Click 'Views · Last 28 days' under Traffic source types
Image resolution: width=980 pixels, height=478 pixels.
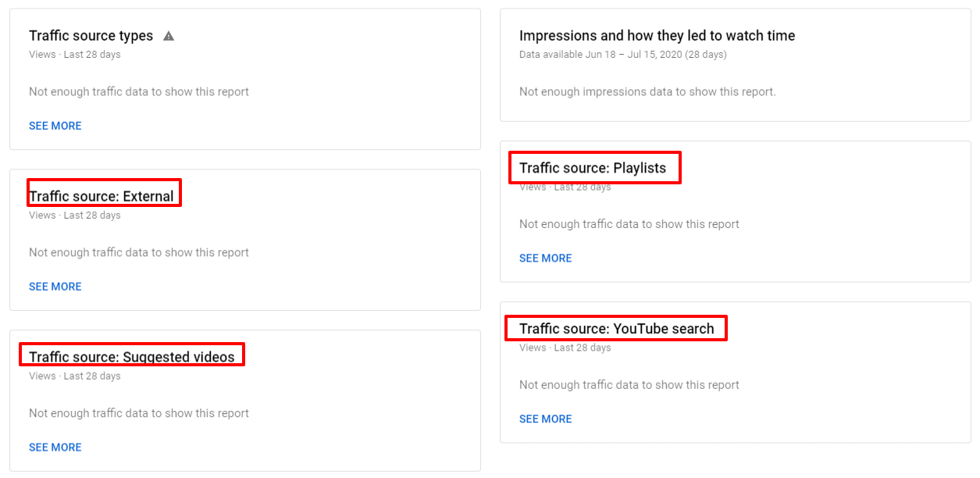[75, 55]
